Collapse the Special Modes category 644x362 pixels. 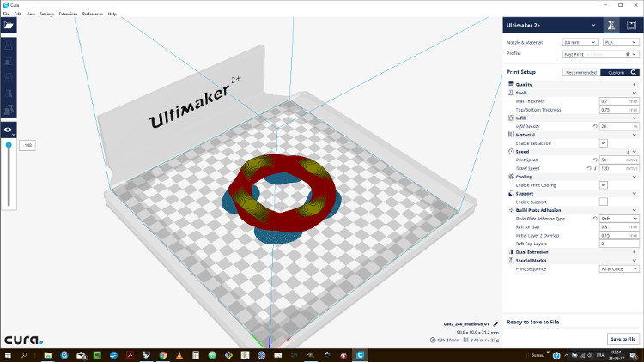[573, 261]
